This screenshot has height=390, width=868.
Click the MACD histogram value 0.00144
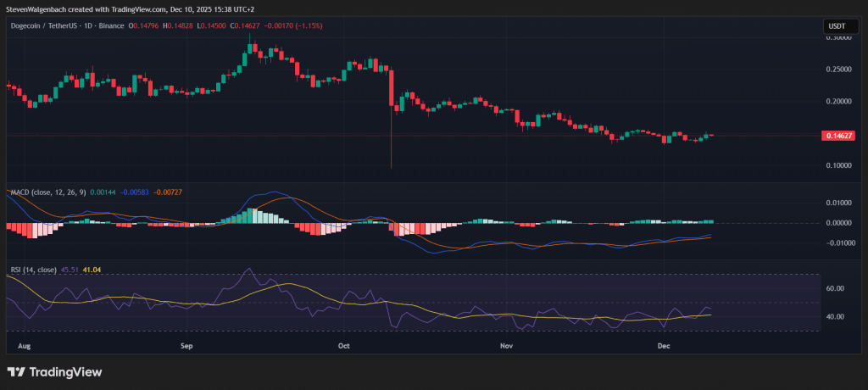tap(102, 192)
